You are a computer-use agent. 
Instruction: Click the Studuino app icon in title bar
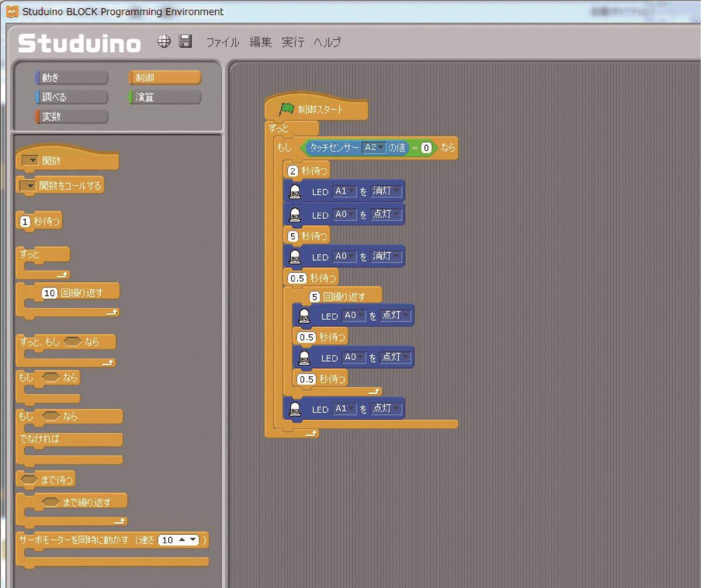[x=12, y=12]
